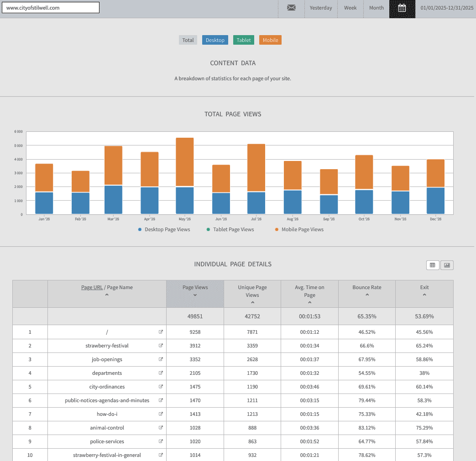Select the Month date range tab
The height and width of the screenshot is (461, 476).
[377, 8]
